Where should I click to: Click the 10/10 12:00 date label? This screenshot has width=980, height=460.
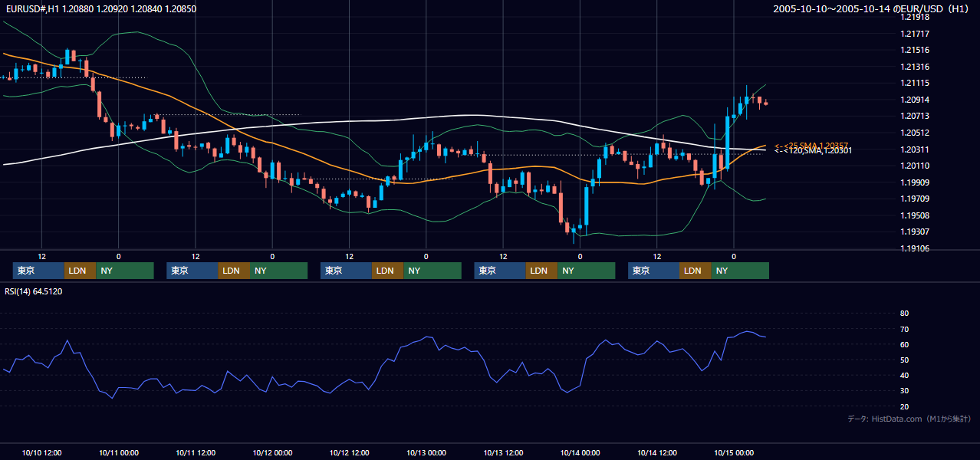(42, 452)
